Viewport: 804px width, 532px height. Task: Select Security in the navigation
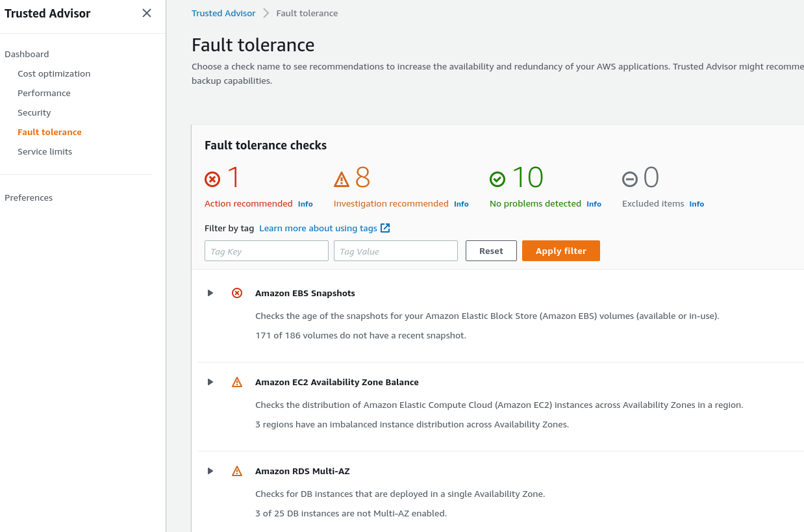pos(34,112)
